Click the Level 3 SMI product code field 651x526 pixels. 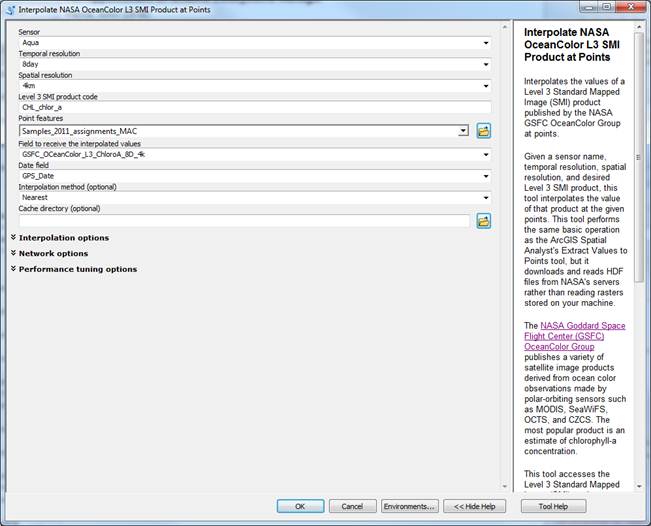pyautogui.click(x=255, y=108)
